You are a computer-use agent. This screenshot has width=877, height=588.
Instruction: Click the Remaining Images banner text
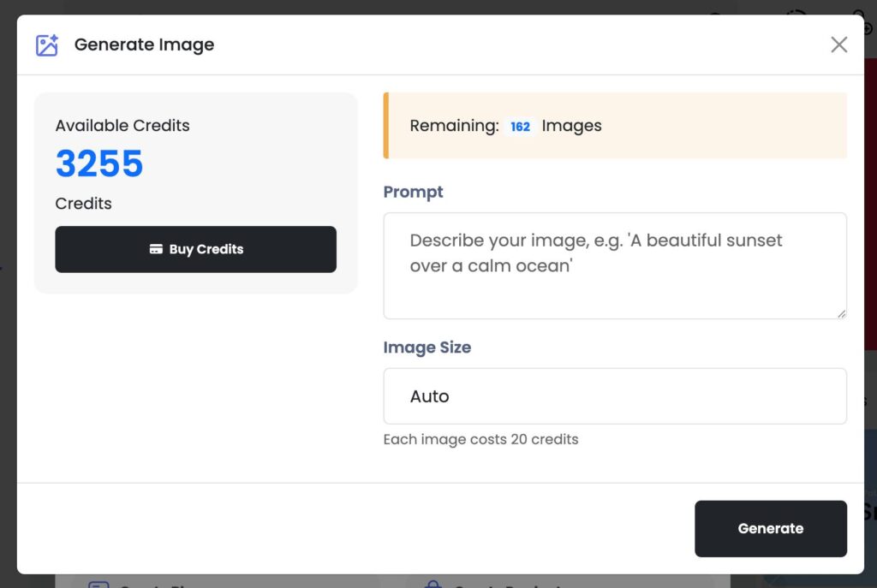[454, 126]
